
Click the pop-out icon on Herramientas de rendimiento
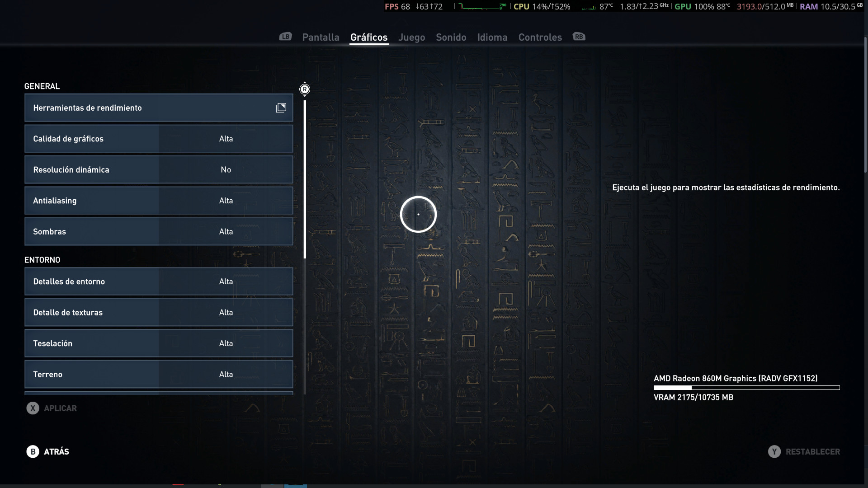[281, 108]
